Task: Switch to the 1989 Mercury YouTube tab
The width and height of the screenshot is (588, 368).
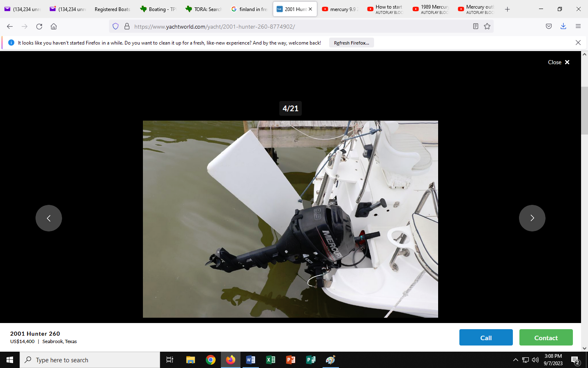Action: click(430, 9)
